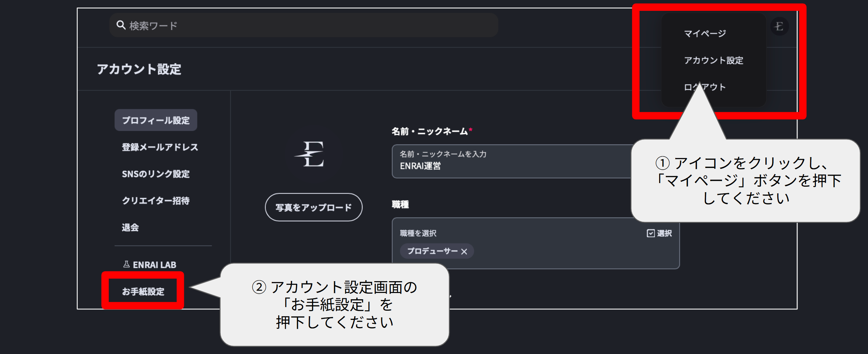Remove the プロデューサー tag with X

click(464, 252)
